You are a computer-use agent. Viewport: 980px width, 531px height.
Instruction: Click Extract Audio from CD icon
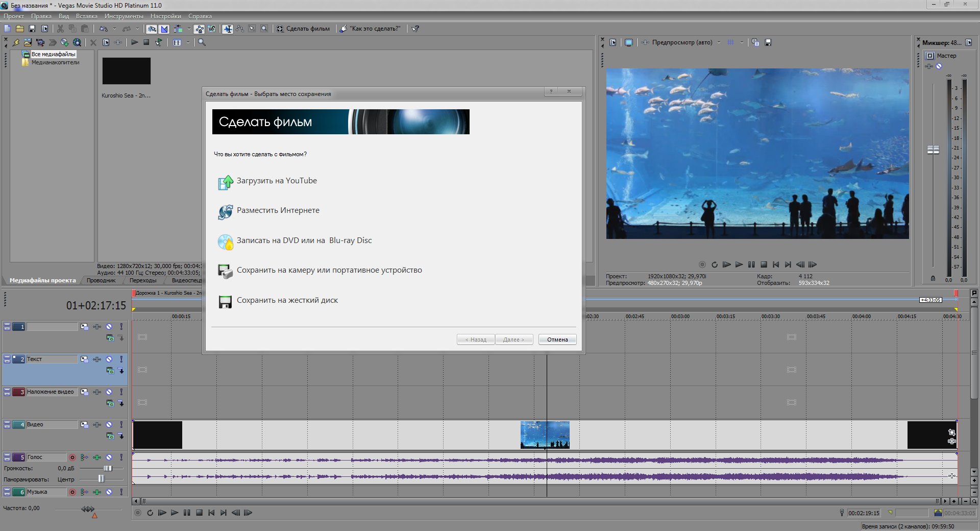click(x=65, y=42)
